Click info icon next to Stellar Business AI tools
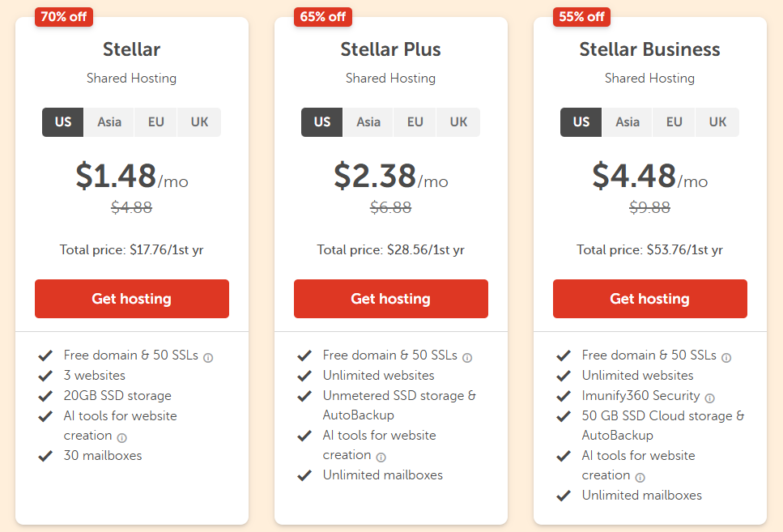This screenshot has height=532, width=783. coord(640,477)
